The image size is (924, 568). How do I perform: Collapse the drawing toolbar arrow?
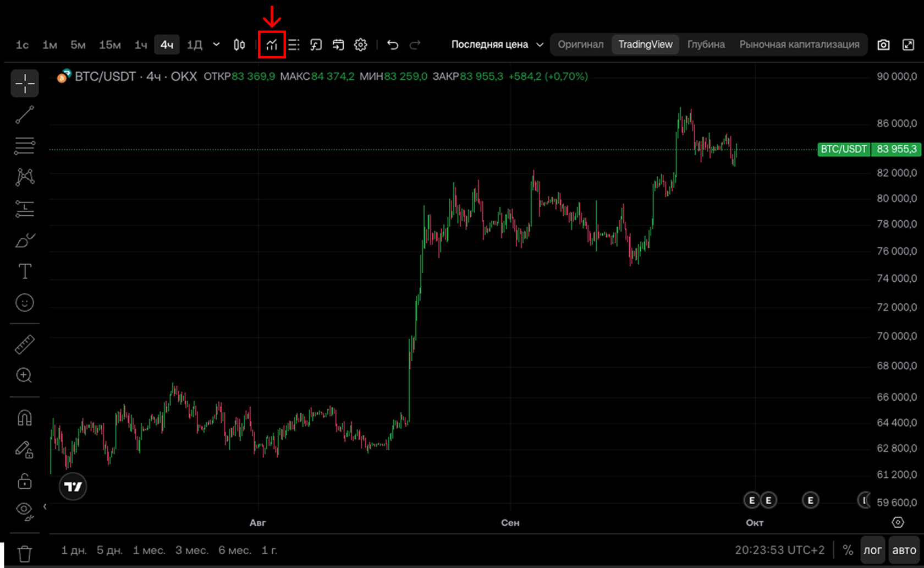click(45, 507)
